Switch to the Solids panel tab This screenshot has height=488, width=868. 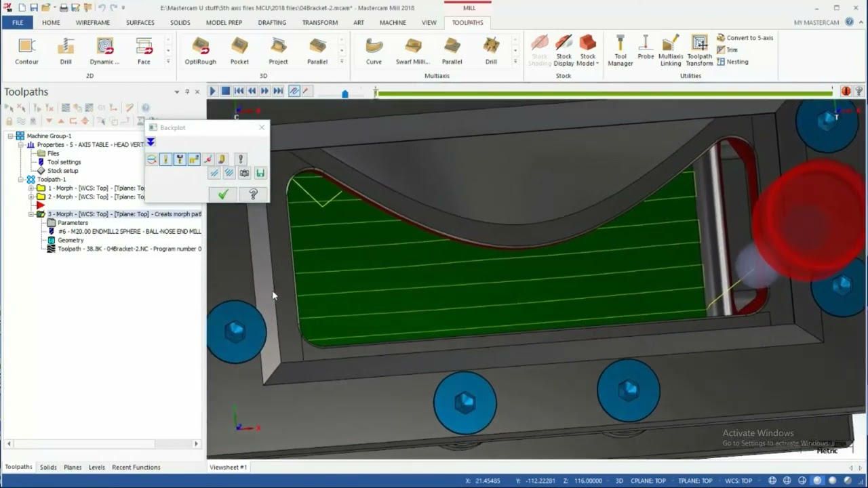[48, 467]
